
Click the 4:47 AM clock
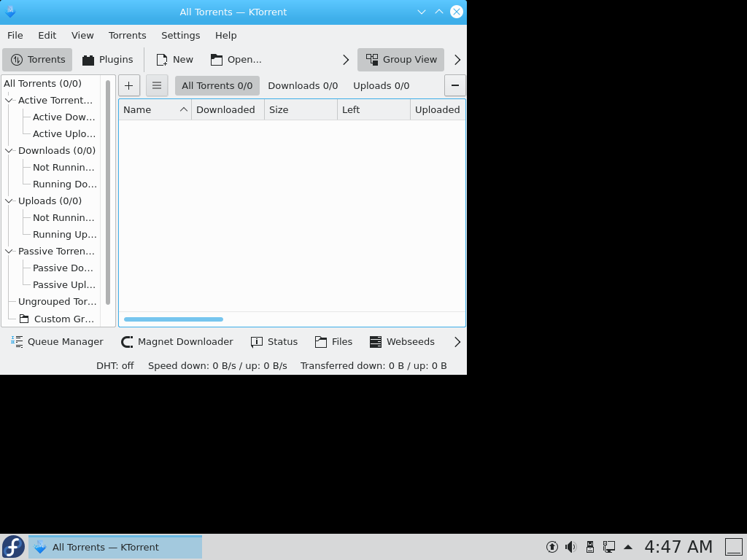(x=678, y=547)
